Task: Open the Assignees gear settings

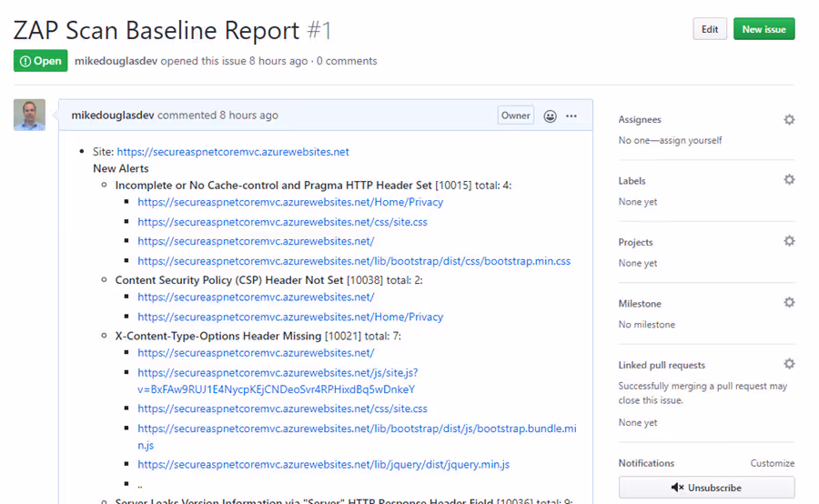Action: [x=789, y=119]
